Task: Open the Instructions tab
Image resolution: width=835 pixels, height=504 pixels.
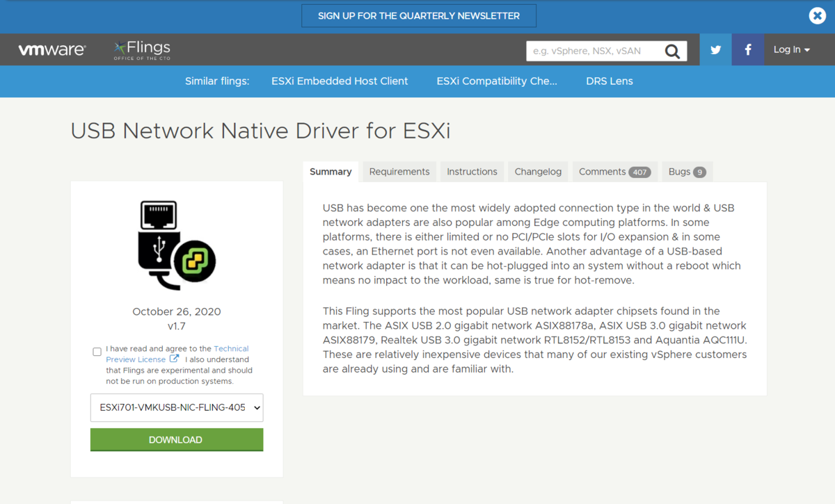Action: [472, 172]
